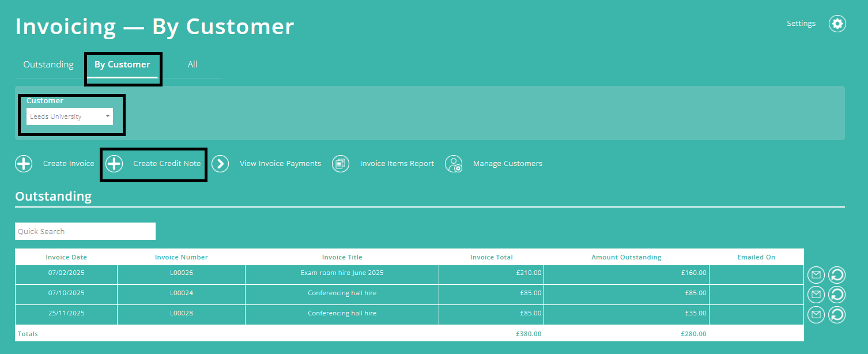Switch to the Outstanding tab
868x354 pixels.
pyautogui.click(x=48, y=64)
